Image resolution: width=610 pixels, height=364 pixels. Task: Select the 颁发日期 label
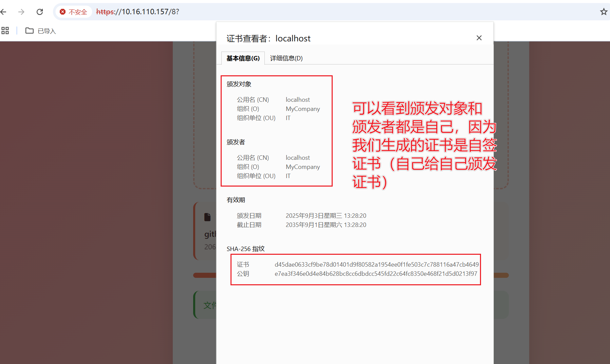click(249, 216)
